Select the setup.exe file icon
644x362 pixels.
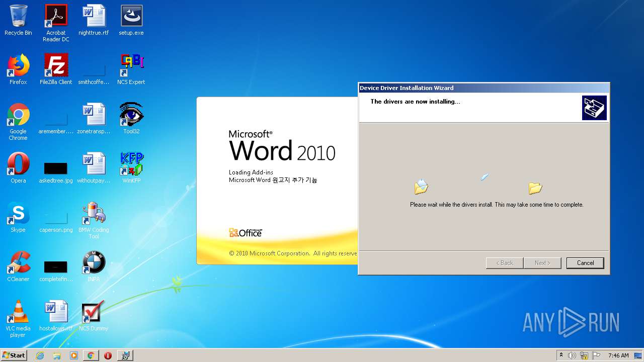(x=131, y=20)
